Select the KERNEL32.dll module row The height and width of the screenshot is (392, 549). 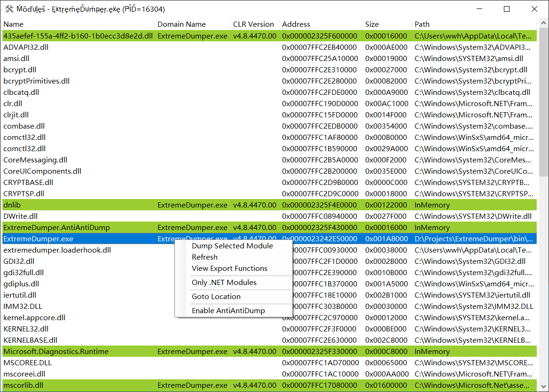tap(269, 329)
